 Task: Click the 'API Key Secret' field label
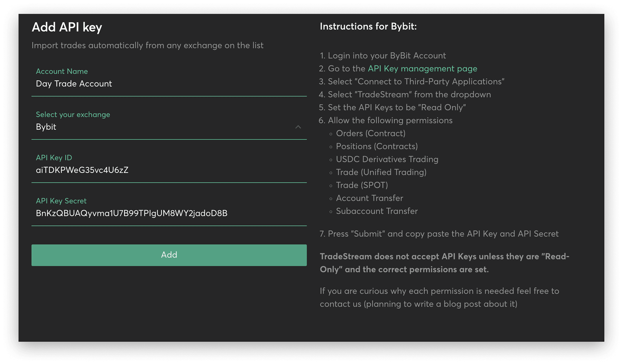[61, 201]
